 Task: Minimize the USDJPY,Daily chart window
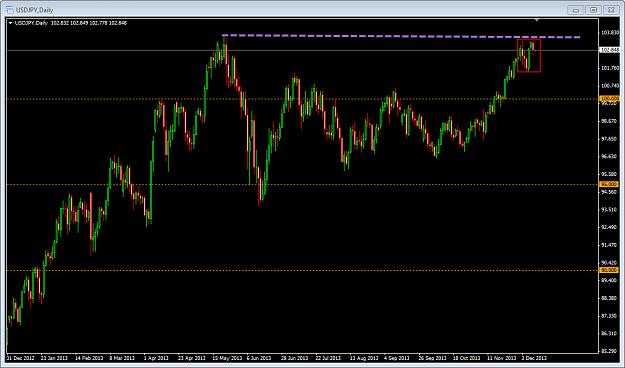click(576, 10)
